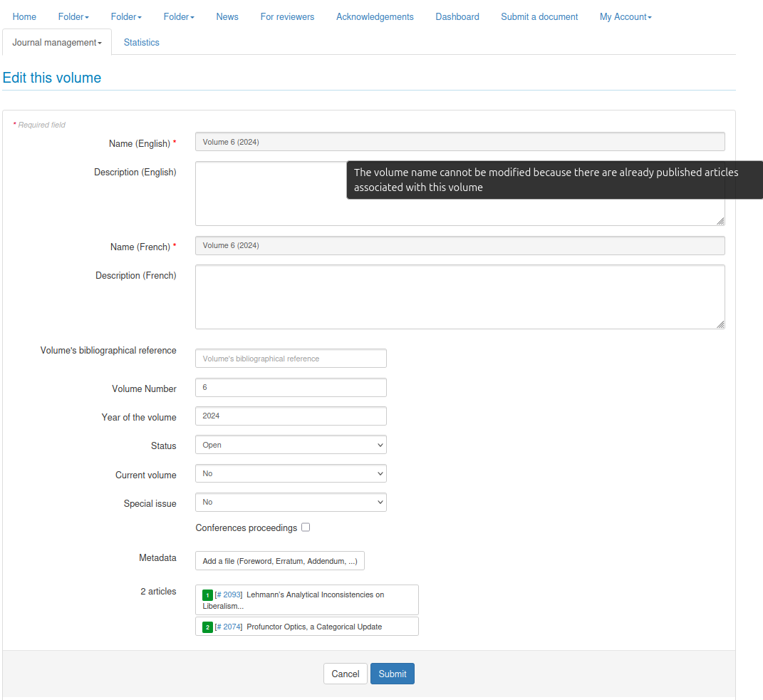Grab resize handle of Description (French) textarea
Image resolution: width=763 pixels, height=700 pixels.
coord(720,324)
